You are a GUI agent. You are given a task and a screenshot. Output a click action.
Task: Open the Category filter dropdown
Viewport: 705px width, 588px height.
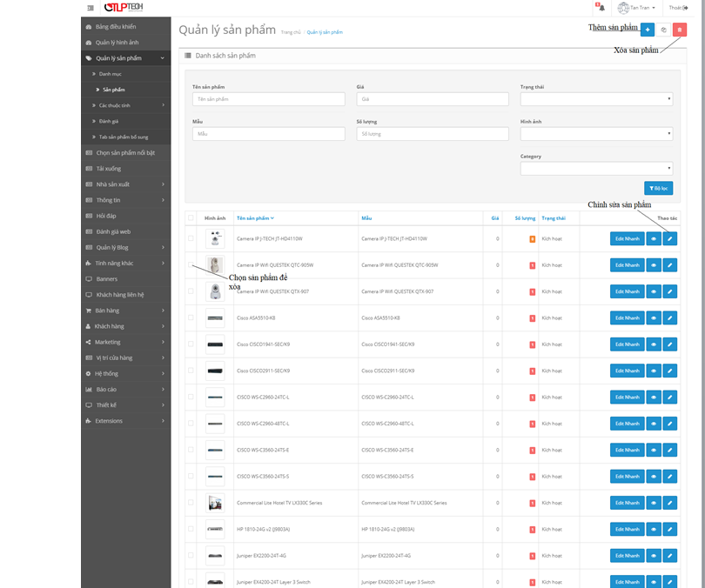(597, 169)
